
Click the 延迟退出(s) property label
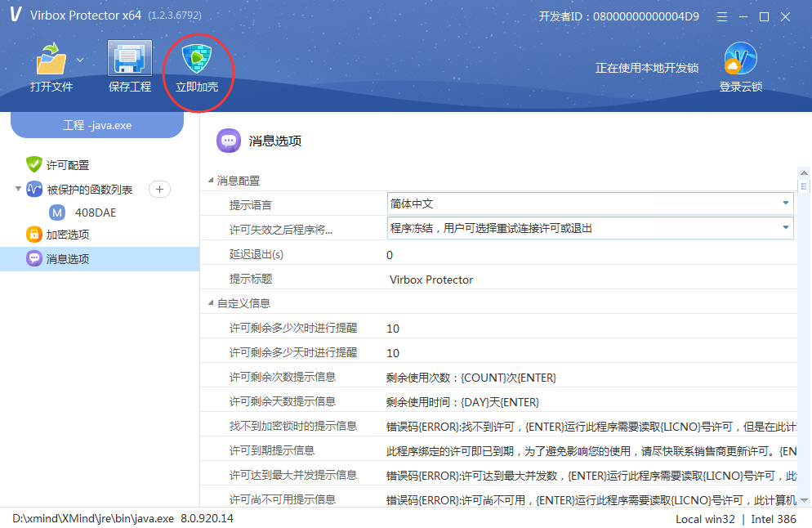click(257, 254)
